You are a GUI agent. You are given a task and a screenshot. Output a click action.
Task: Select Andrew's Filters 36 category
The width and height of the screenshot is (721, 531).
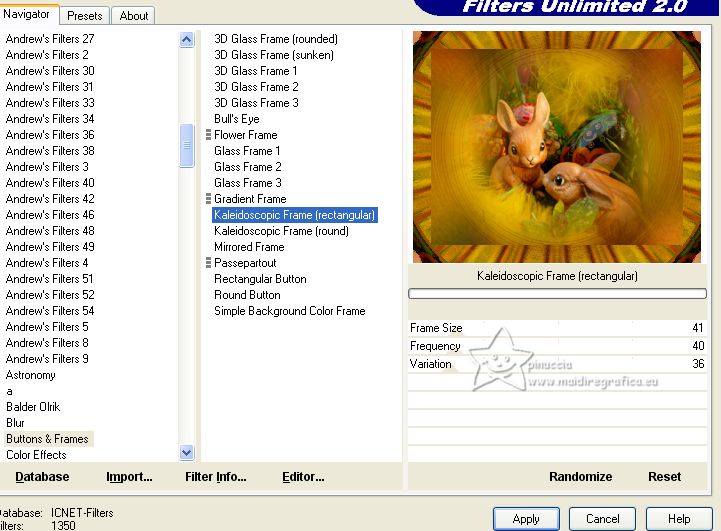[x=50, y=135]
